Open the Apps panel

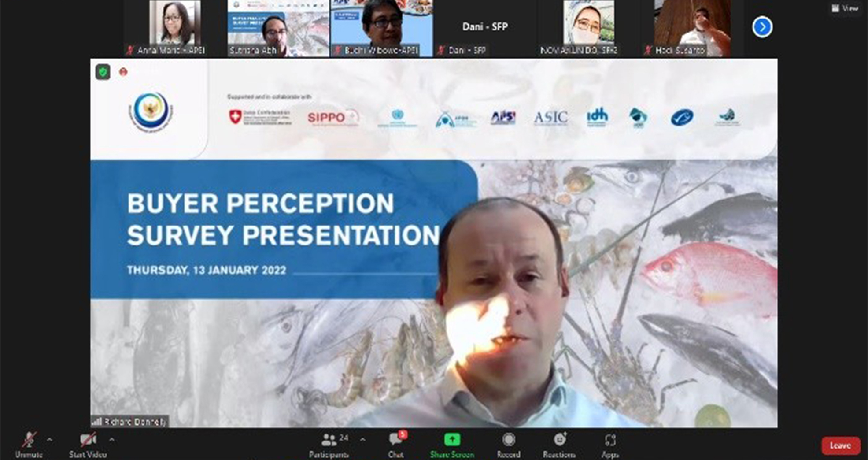[x=610, y=440]
